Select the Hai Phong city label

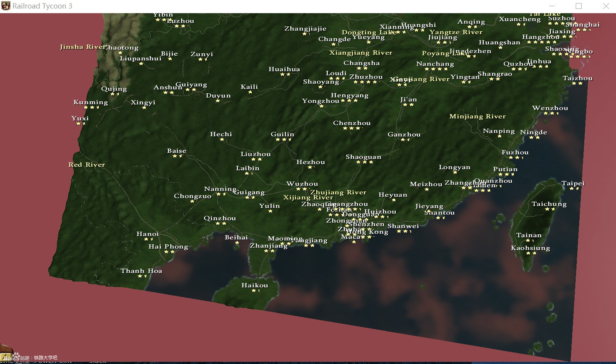pos(168,247)
